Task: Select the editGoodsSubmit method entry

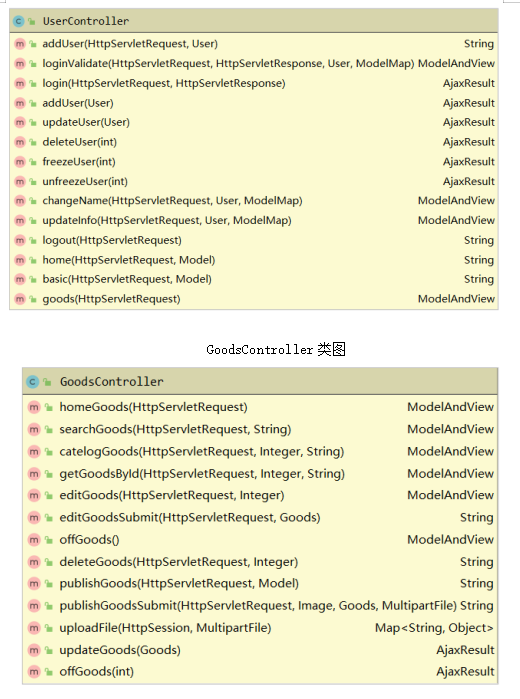Action: tap(260, 518)
